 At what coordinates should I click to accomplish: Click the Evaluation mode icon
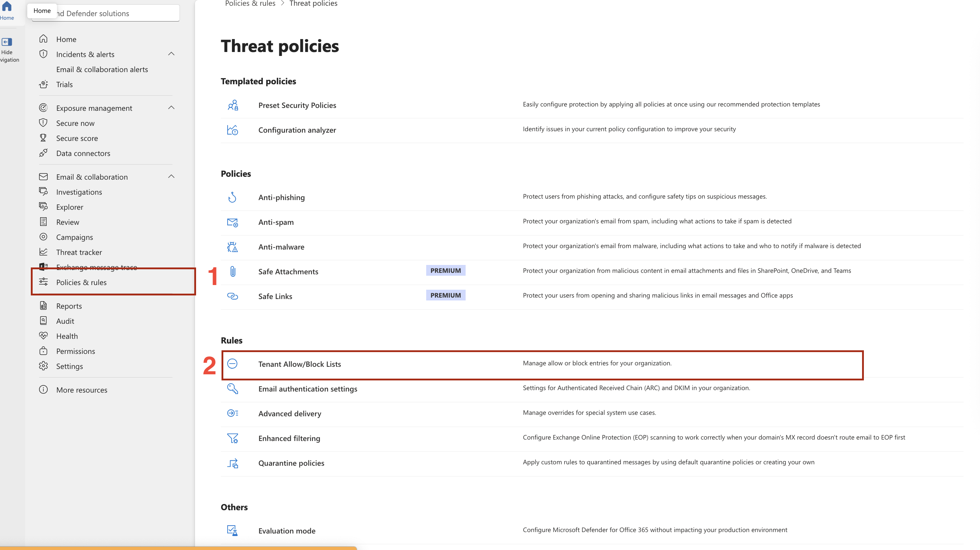click(x=233, y=530)
